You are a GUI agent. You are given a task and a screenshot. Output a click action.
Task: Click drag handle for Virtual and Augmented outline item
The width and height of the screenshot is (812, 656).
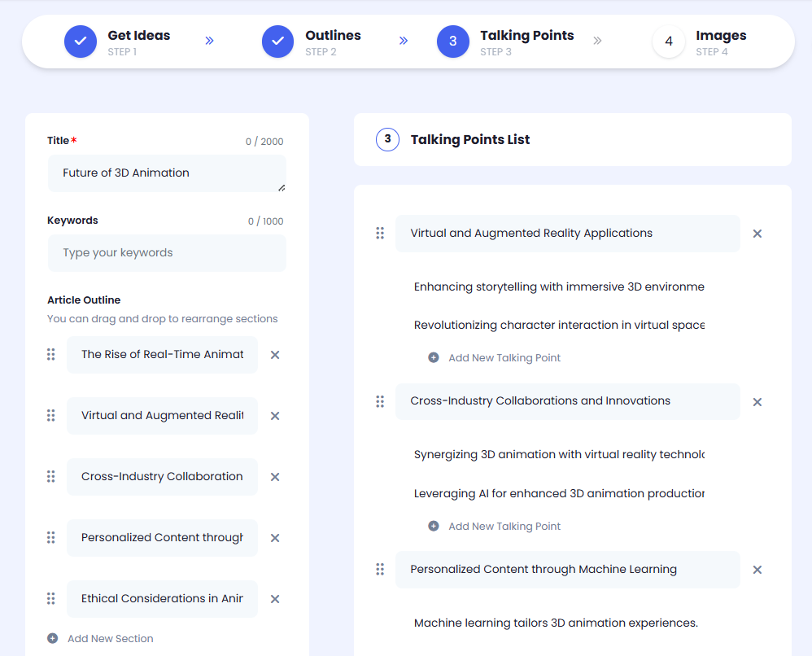[50, 416]
